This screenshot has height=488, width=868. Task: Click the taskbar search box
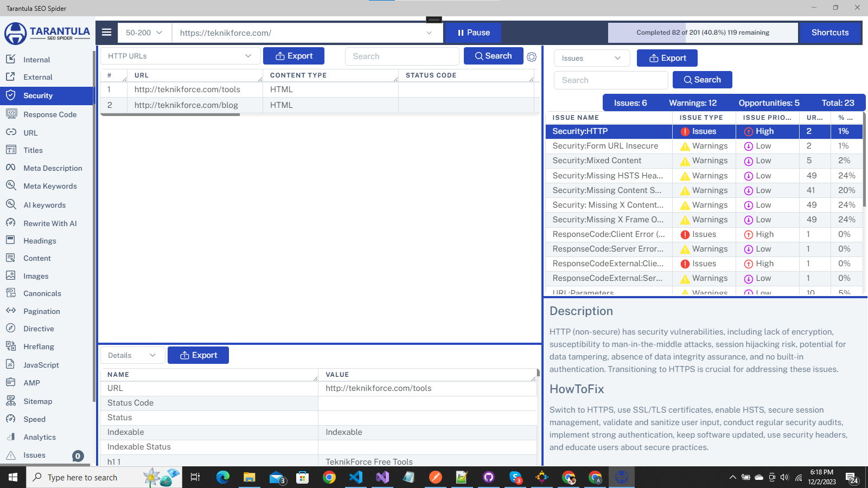(x=104, y=477)
